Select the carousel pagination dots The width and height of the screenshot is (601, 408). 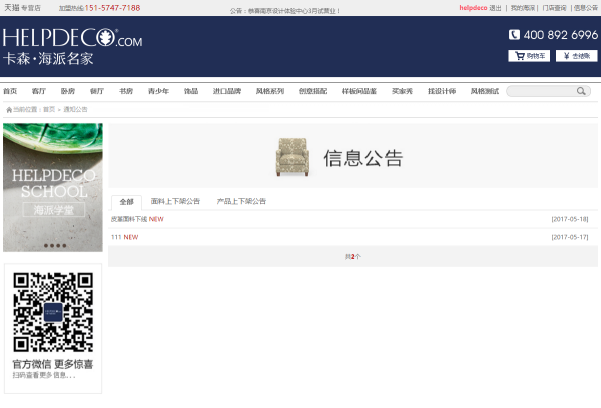coord(53,244)
